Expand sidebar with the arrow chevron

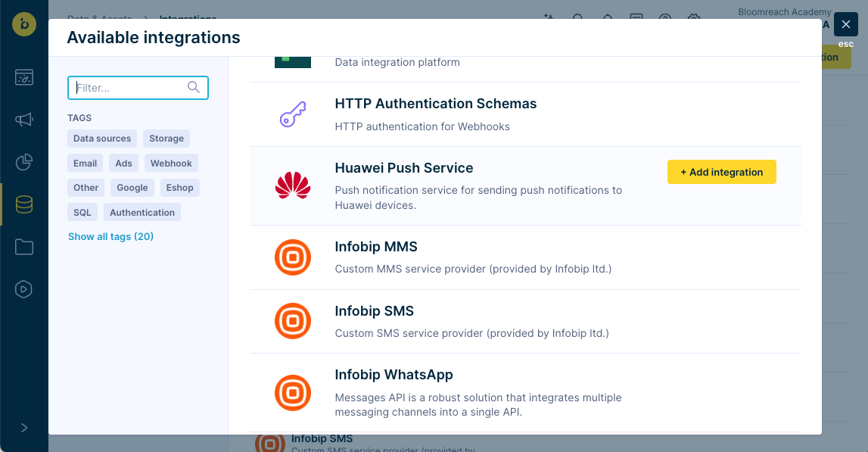point(23,428)
